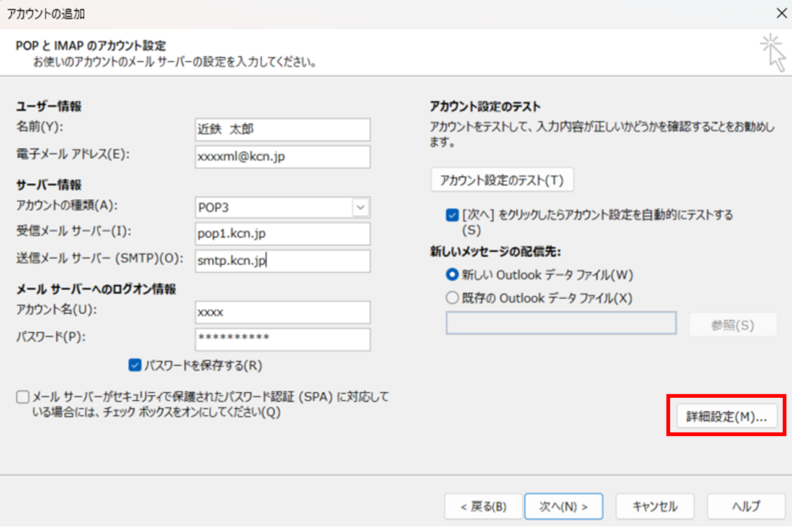Image resolution: width=792 pixels, height=532 pixels.
Task: Enable パスワードを保存する checkbox
Action: pos(134,365)
